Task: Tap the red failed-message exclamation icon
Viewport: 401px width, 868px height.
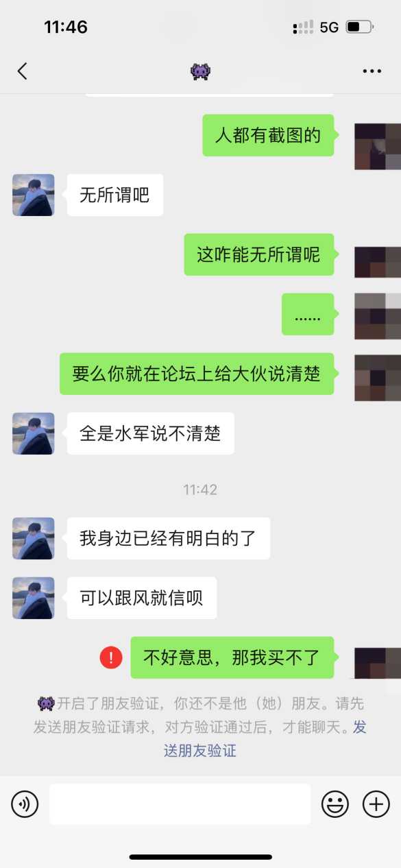Action: pos(111,658)
